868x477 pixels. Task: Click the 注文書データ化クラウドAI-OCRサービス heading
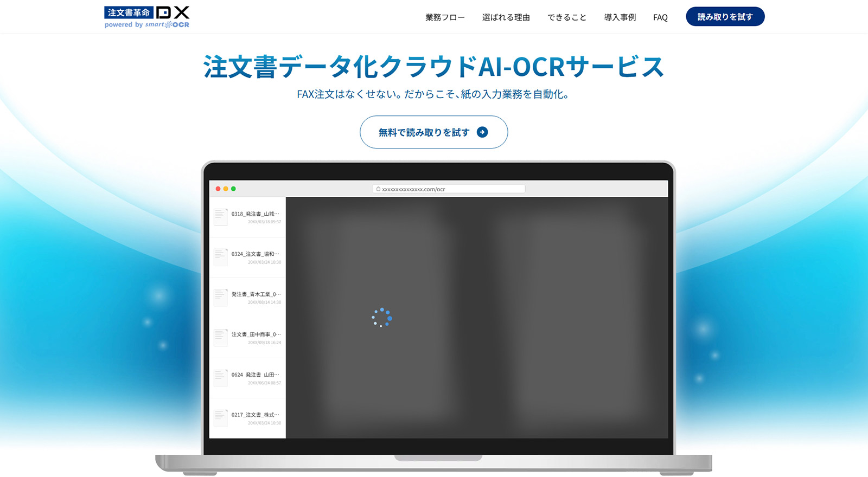(434, 67)
